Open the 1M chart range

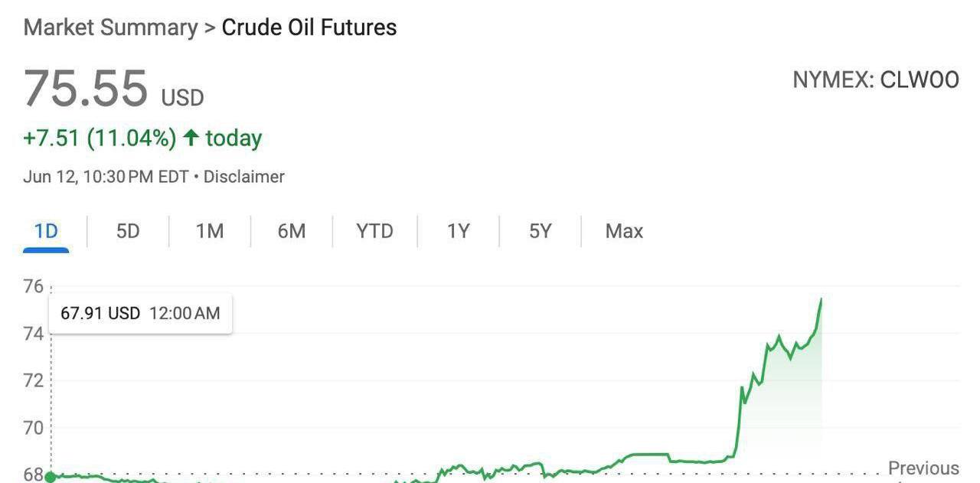tap(210, 231)
